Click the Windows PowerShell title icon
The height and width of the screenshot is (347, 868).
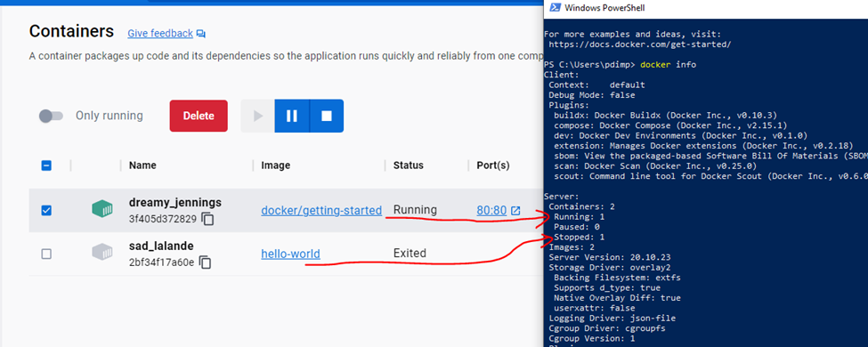[554, 8]
